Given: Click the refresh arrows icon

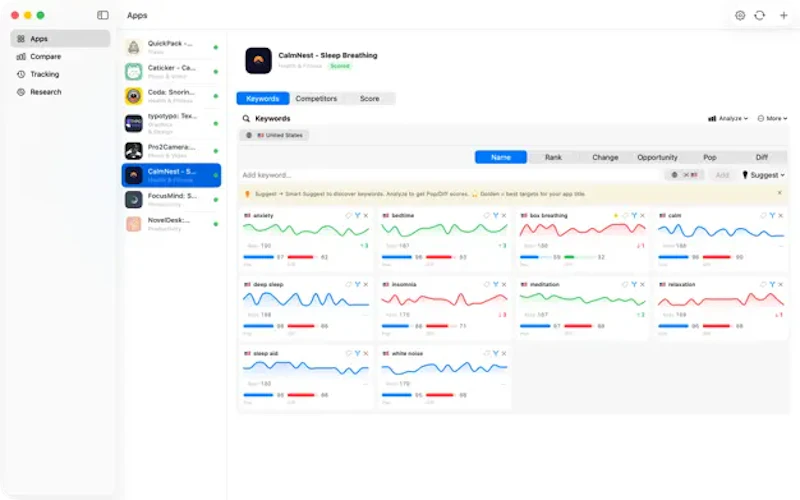Looking at the screenshot, I should (x=760, y=15).
